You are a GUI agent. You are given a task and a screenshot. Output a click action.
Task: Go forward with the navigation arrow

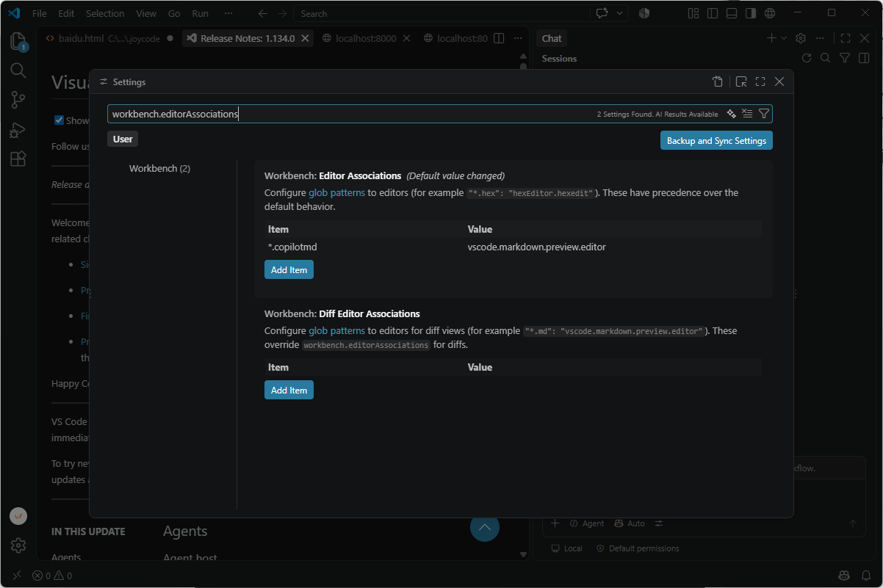pos(282,13)
